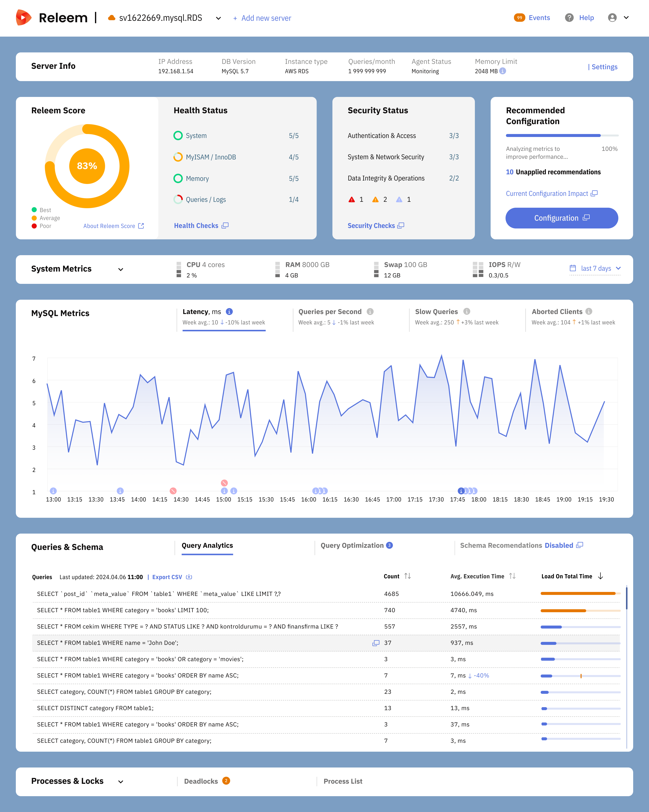Screen dimensions: 649x812
Task: Click the Export CSV download icon
Action: [189, 577]
